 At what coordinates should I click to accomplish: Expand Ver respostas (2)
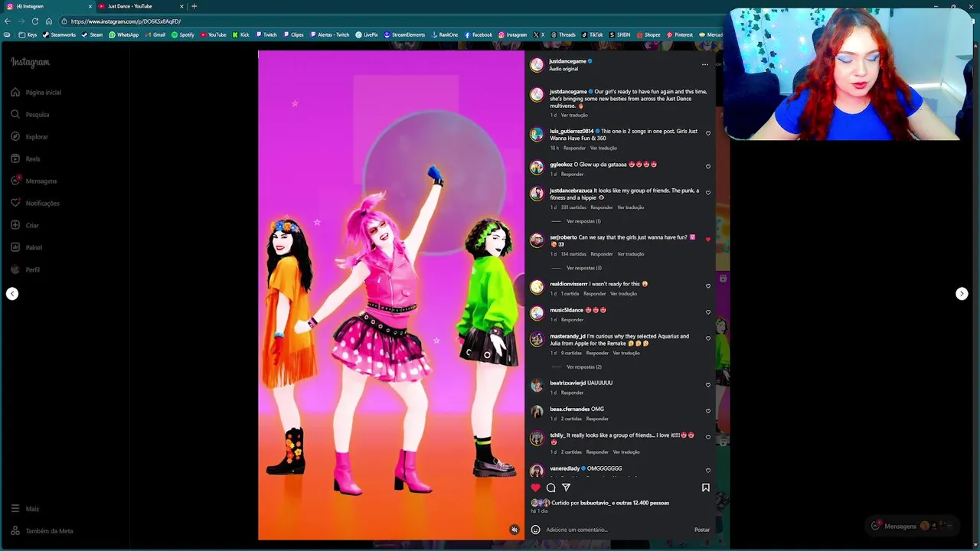click(x=583, y=367)
